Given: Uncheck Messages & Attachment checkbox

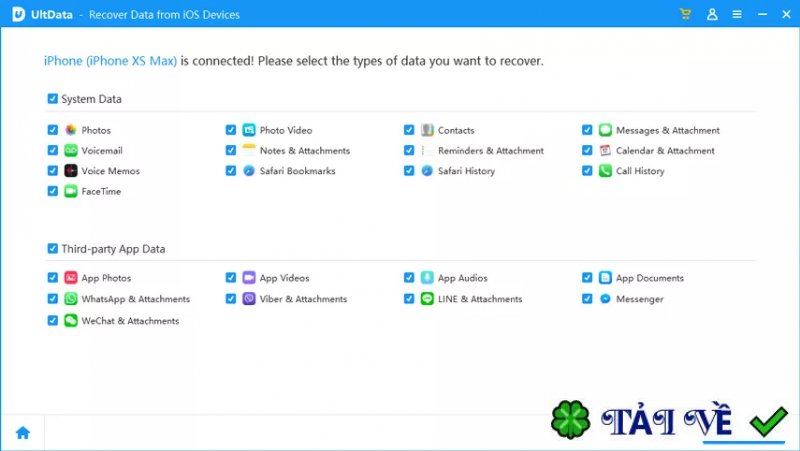Looking at the screenshot, I should (x=587, y=130).
